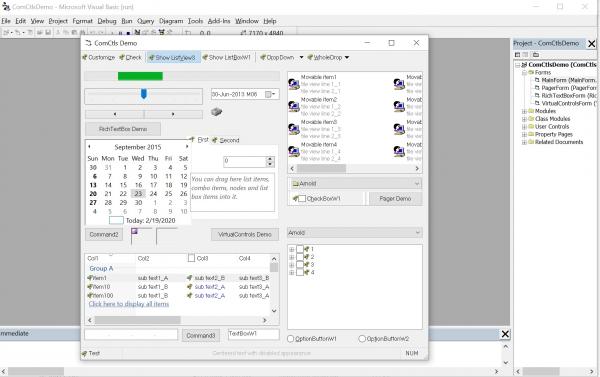Screen dimensions: 600x377
Task: Click the Command2 button
Action: click(x=104, y=234)
